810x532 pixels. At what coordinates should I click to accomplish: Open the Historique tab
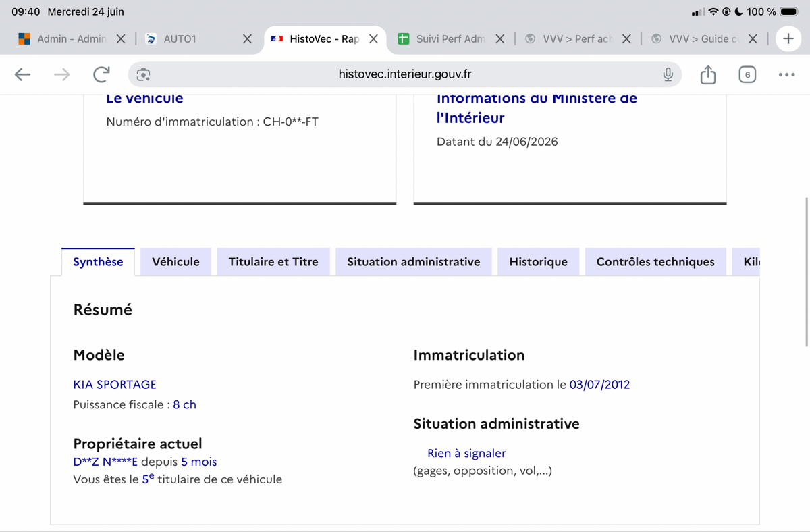click(x=538, y=262)
